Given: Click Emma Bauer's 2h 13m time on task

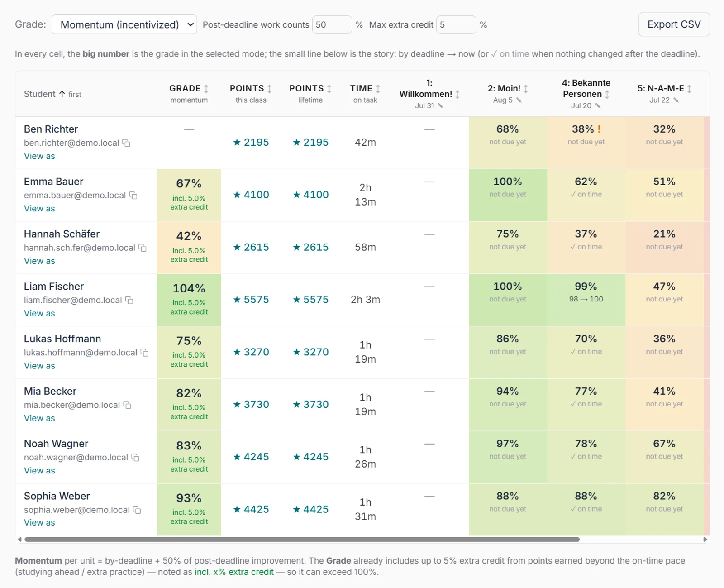Looking at the screenshot, I should coord(365,195).
